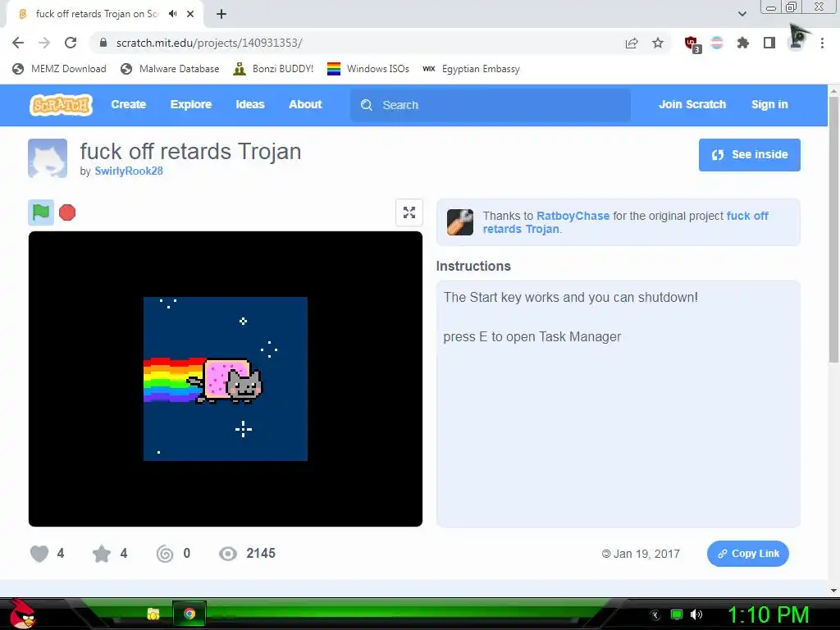Open the MEMZ Download bookmark
Screen dimensions: 840x630
pos(59,69)
